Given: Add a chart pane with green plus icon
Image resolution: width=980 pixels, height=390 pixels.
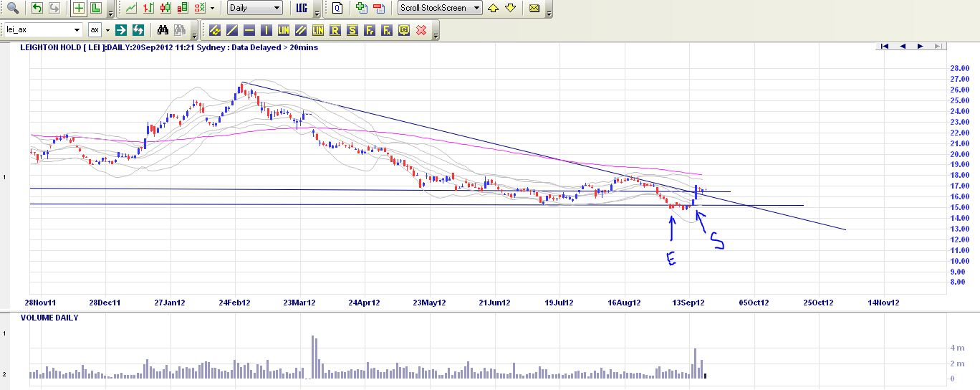Looking at the screenshot, I should [x=362, y=8].
